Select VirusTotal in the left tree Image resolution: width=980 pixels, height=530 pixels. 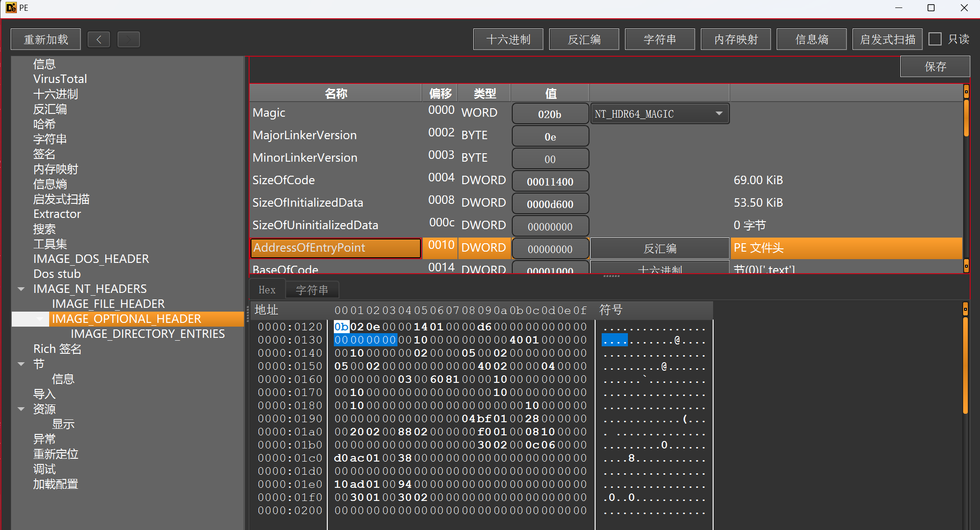(60, 79)
